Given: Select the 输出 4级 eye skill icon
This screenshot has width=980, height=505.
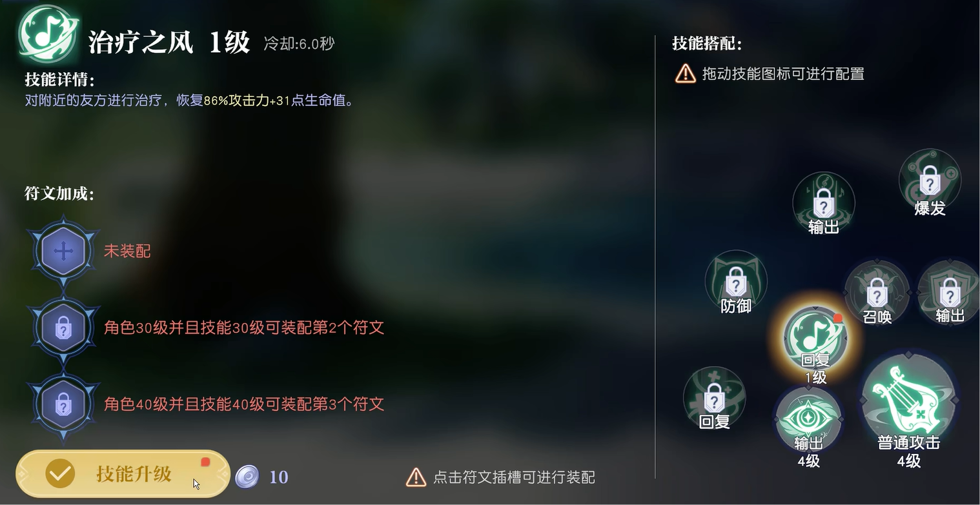Looking at the screenshot, I should tap(808, 421).
